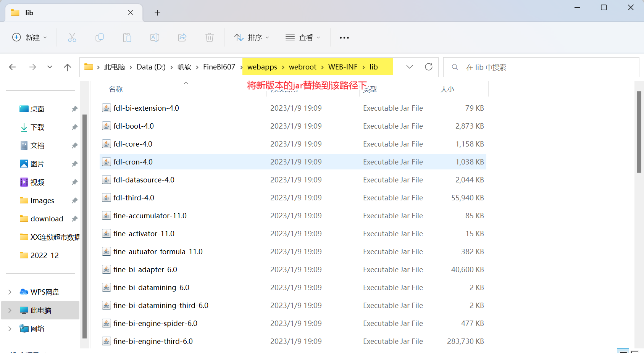
Task: Click the jar icon of fine-bi-adapter-6.0
Action: [107, 269]
